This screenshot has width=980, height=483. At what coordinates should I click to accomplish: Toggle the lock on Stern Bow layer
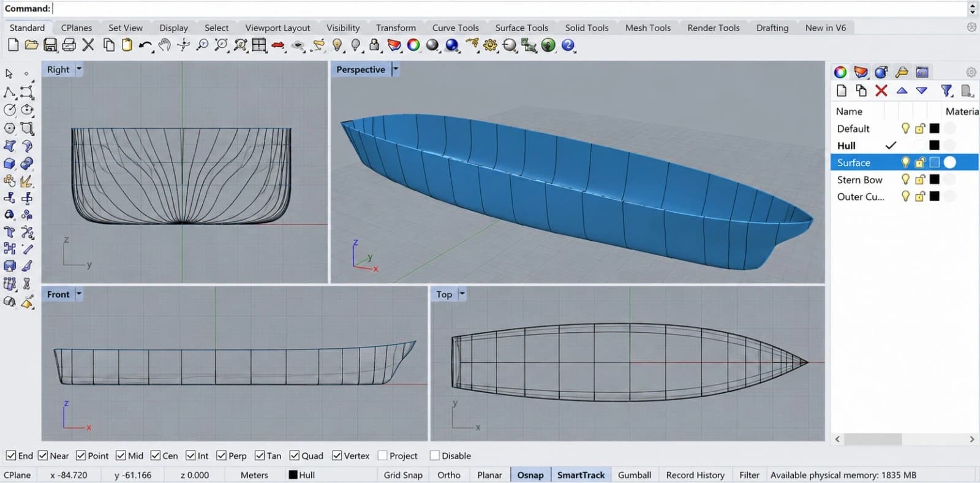tap(920, 180)
